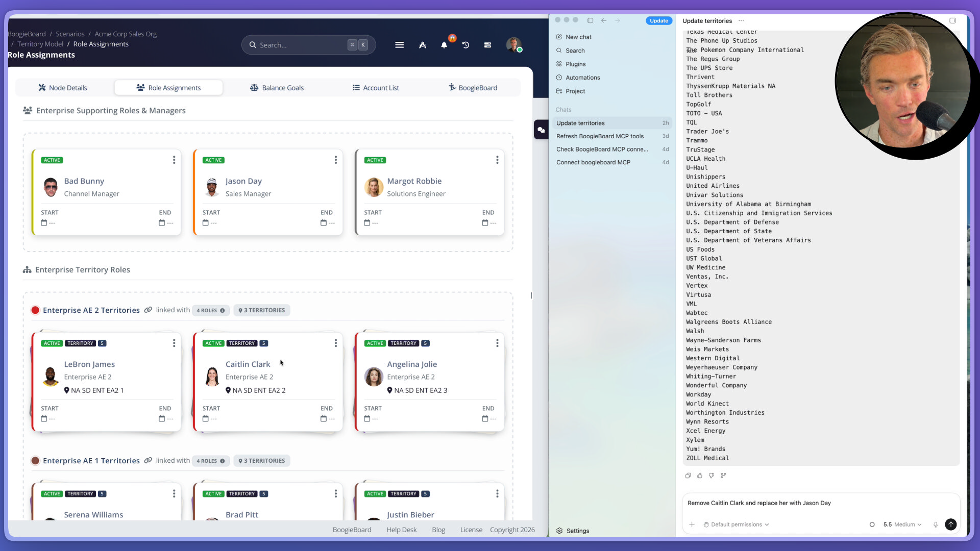Go to Acme Corp Sales Org breadcrumb
Viewport: 980px width, 551px height.
126,34
